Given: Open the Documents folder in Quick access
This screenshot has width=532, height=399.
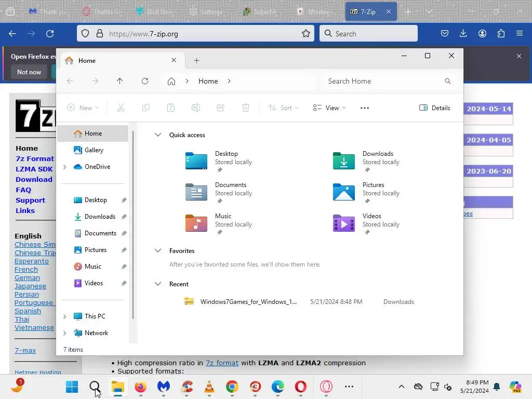Looking at the screenshot, I should tap(196, 192).
